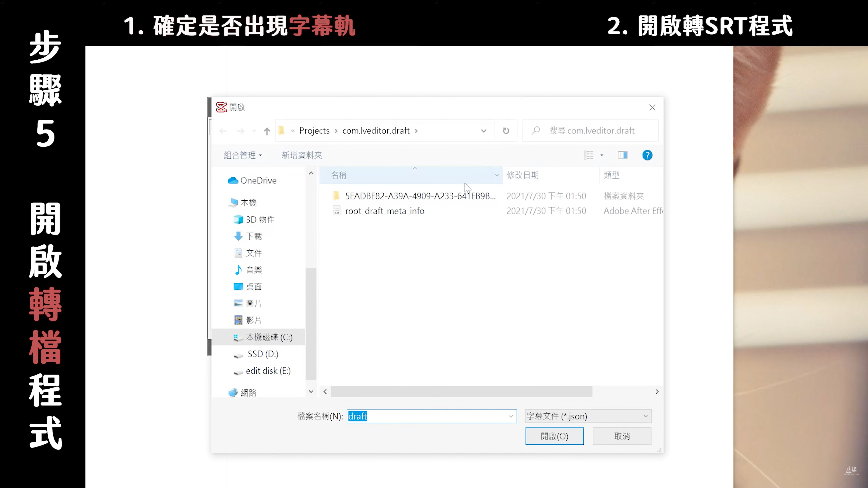Open the view options dropdown arrow
The image size is (868, 488).
602,155
